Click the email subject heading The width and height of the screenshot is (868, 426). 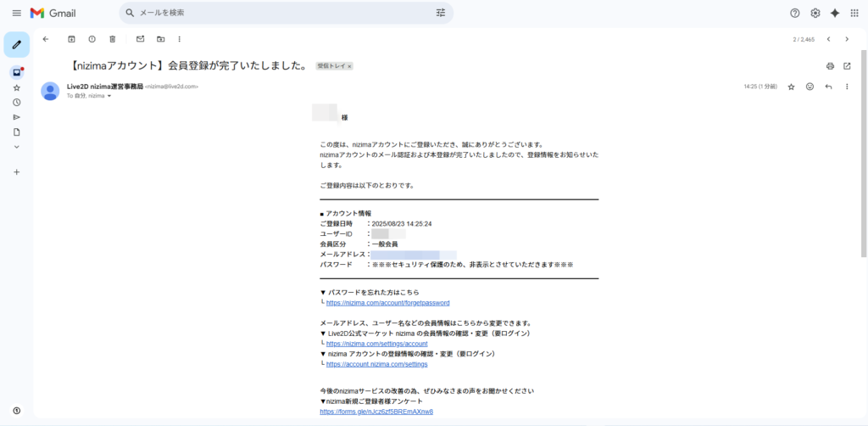189,66
